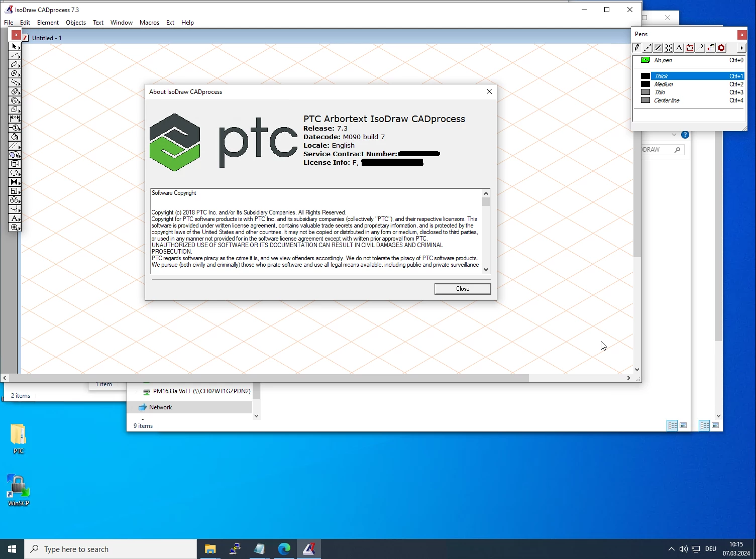The image size is (756, 559).
Task: Close the tool palette via red X
Action: click(x=16, y=35)
